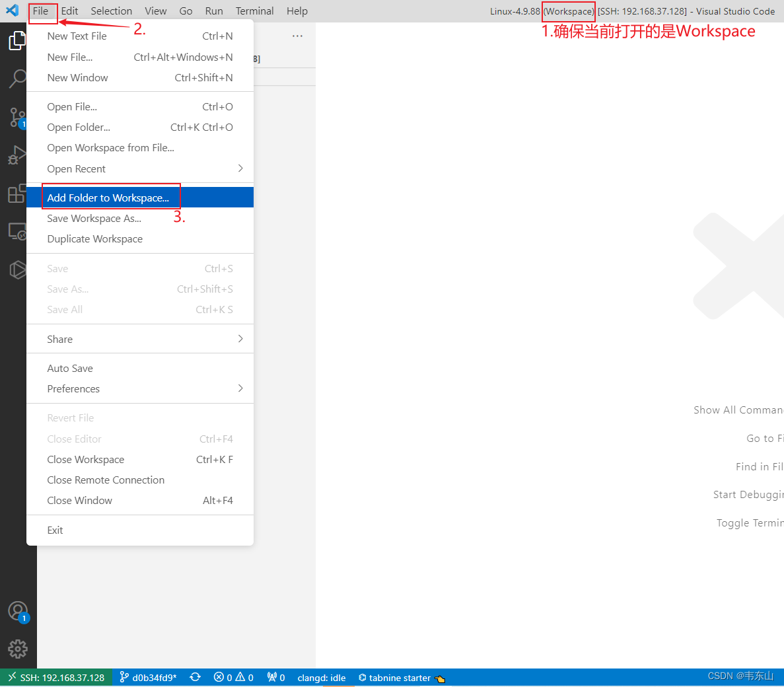Choose Close Remote Connection
The width and height of the screenshot is (784, 687).
pos(140,480)
